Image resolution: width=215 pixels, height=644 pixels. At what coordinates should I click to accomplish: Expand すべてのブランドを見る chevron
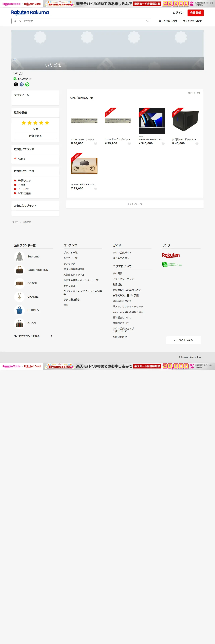pyautogui.click(x=52, y=336)
